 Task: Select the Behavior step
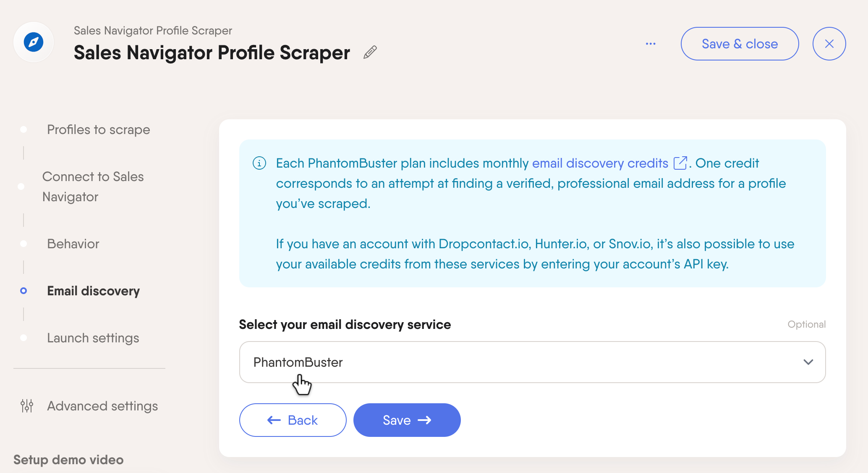(x=73, y=244)
